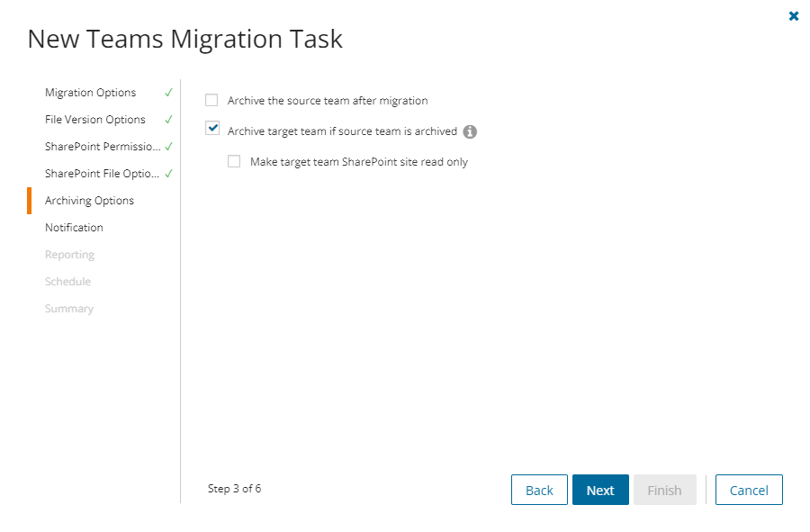This screenshot has width=810, height=532.
Task: Click the checkmark beside SharePoint Permissions step
Action: 168,147
